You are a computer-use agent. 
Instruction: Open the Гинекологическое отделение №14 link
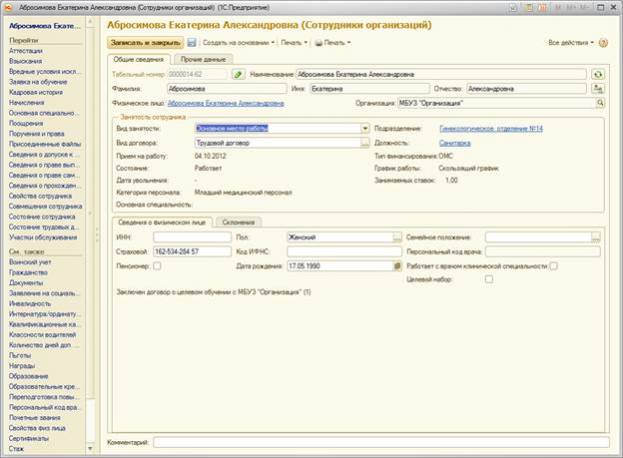tap(482, 128)
